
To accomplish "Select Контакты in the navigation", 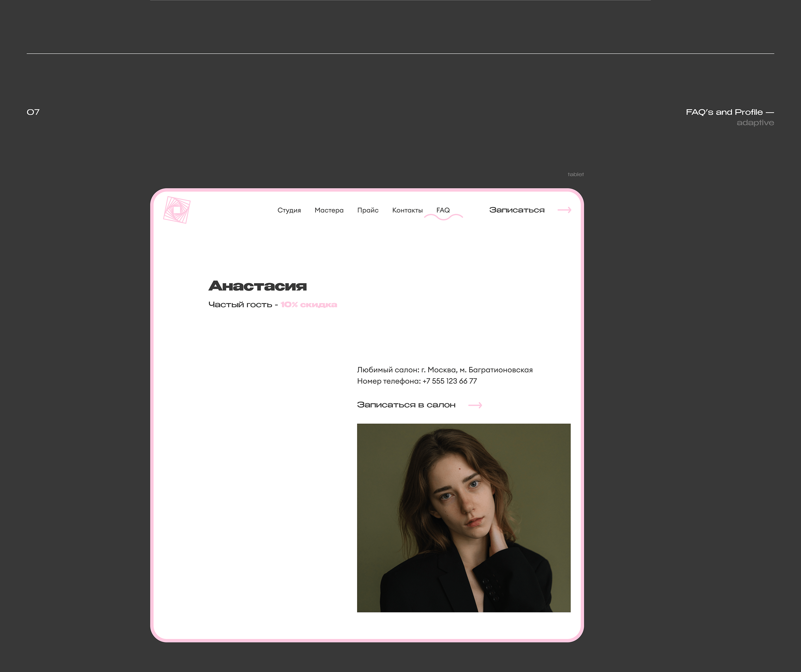I will point(407,210).
